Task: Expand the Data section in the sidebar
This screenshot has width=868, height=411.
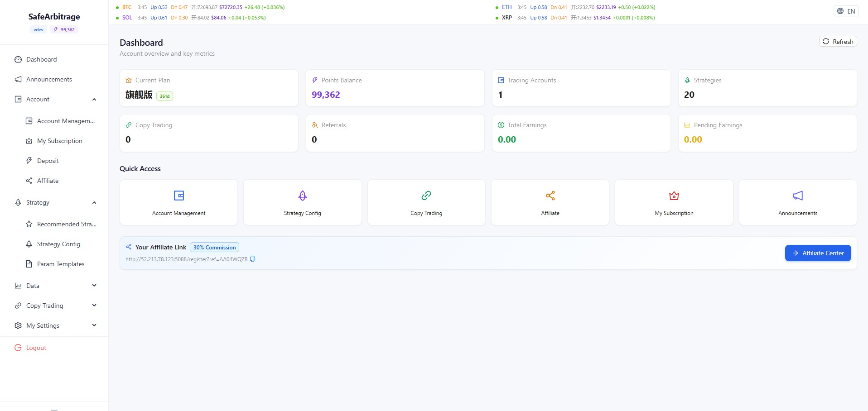Action: (x=94, y=285)
